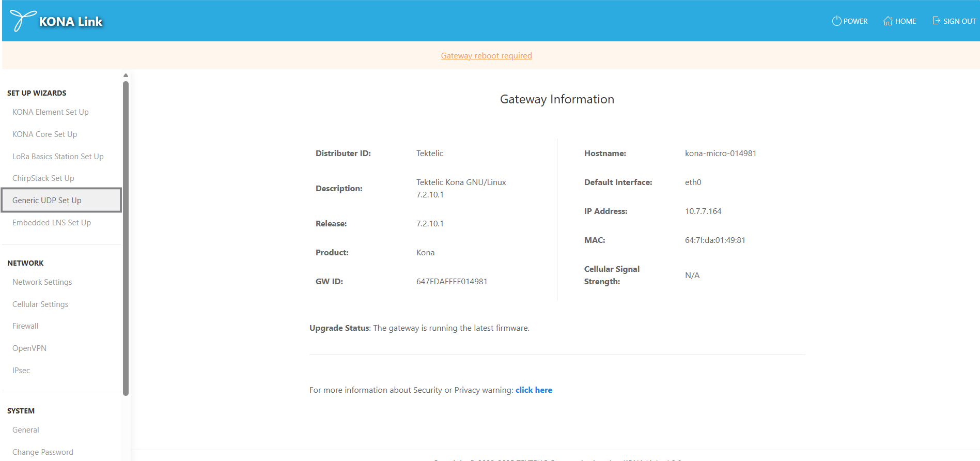Open the Firewall page
Image resolution: width=980 pixels, height=461 pixels.
25,326
